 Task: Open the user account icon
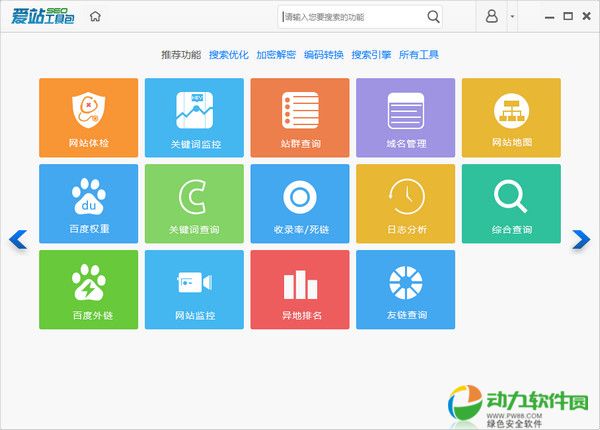click(x=492, y=16)
